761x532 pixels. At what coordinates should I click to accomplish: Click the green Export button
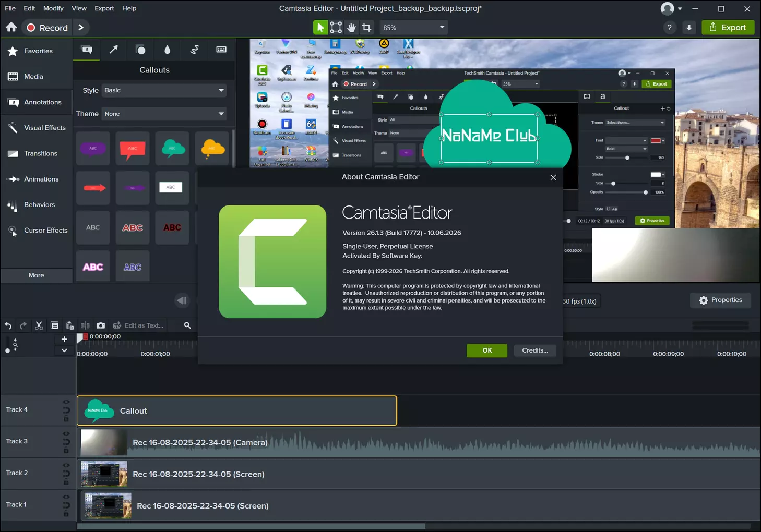click(x=728, y=28)
